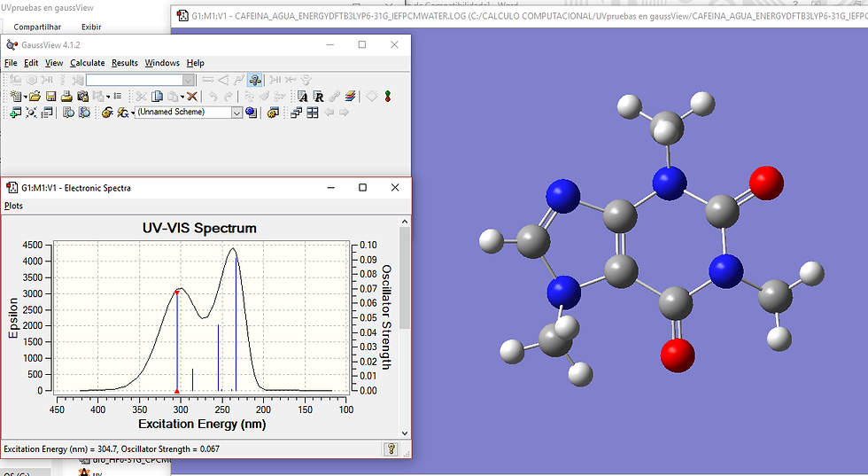Screen dimensions: 868x476
Task: Click the Print icon in GaussView toolbar
Action: pyautogui.click(x=66, y=97)
